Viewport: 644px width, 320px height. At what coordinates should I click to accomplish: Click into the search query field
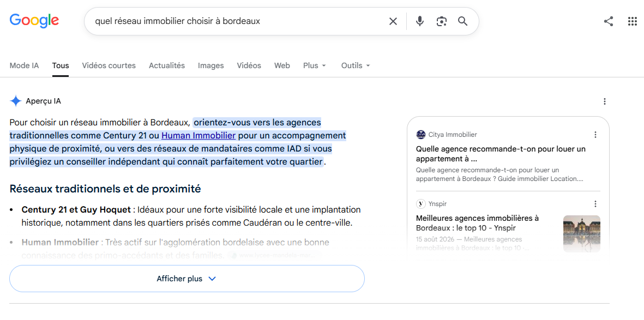[x=238, y=21]
